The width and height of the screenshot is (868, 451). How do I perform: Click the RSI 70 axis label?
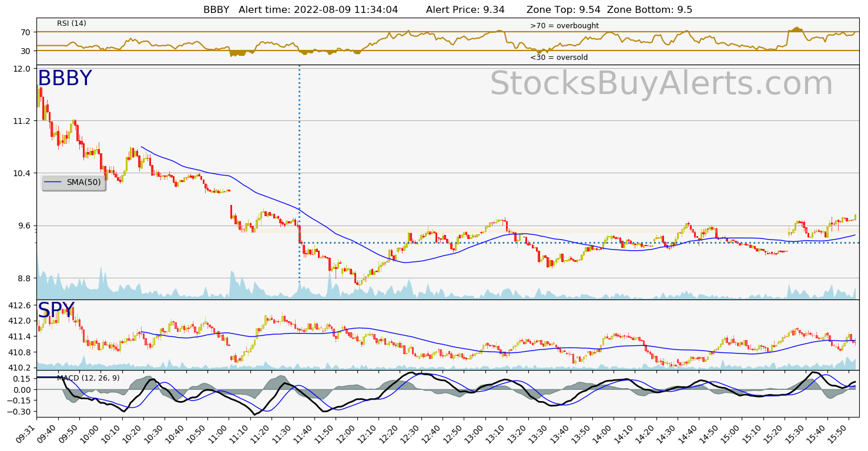tap(26, 32)
